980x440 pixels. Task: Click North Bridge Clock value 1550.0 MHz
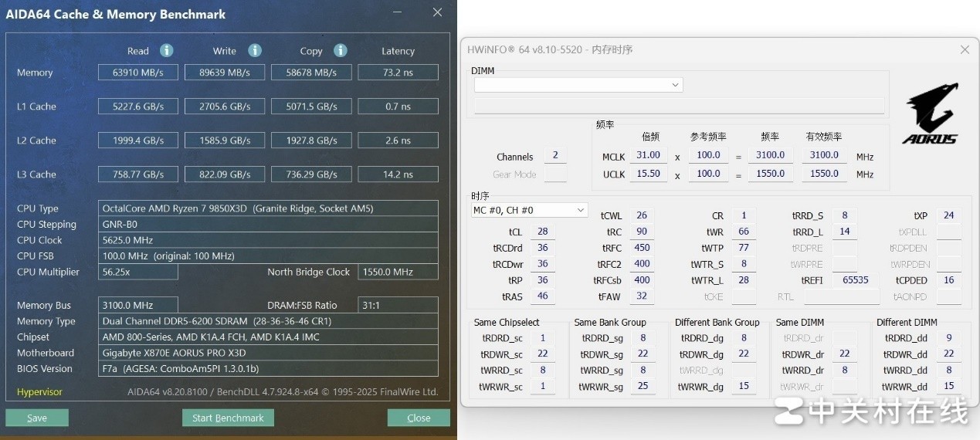pyautogui.click(x=398, y=272)
